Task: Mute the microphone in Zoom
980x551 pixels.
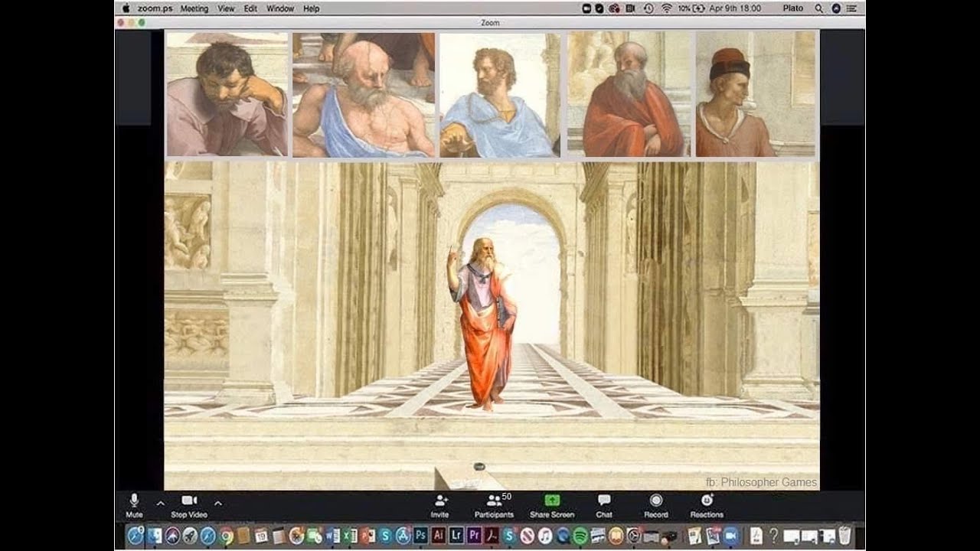Action: [134, 505]
